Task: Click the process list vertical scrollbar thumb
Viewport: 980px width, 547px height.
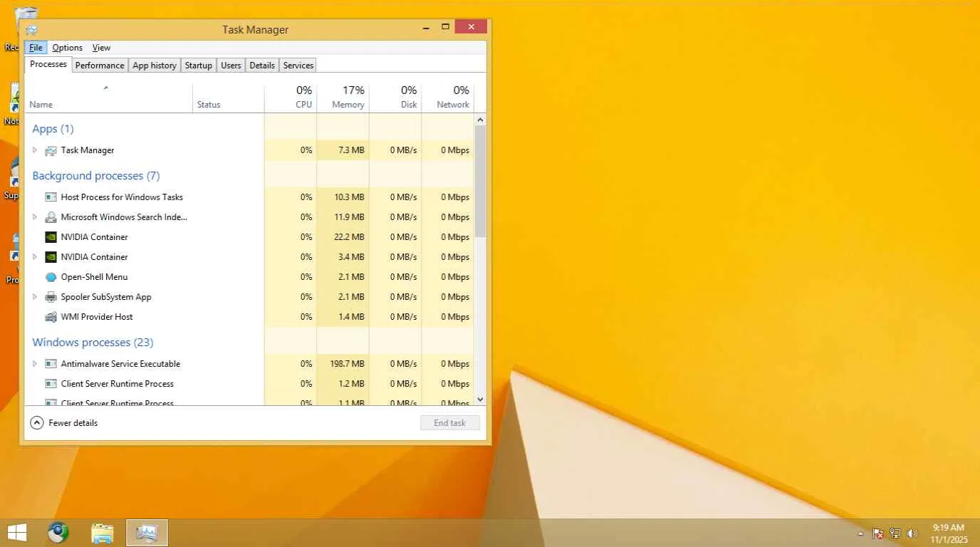Action: click(480, 182)
